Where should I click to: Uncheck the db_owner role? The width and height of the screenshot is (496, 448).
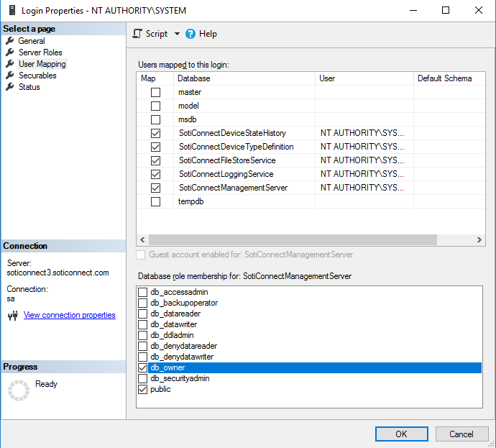tap(142, 367)
